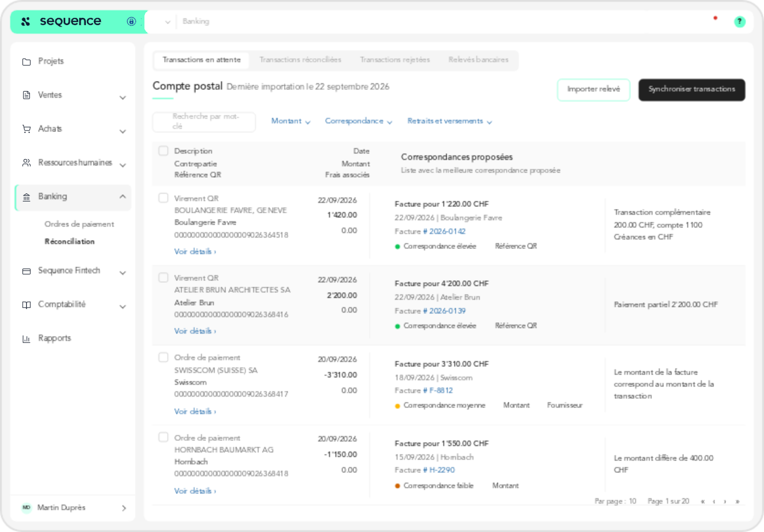Image resolution: width=764 pixels, height=532 pixels.
Task: Click the Rapports bar chart icon
Action: click(27, 339)
